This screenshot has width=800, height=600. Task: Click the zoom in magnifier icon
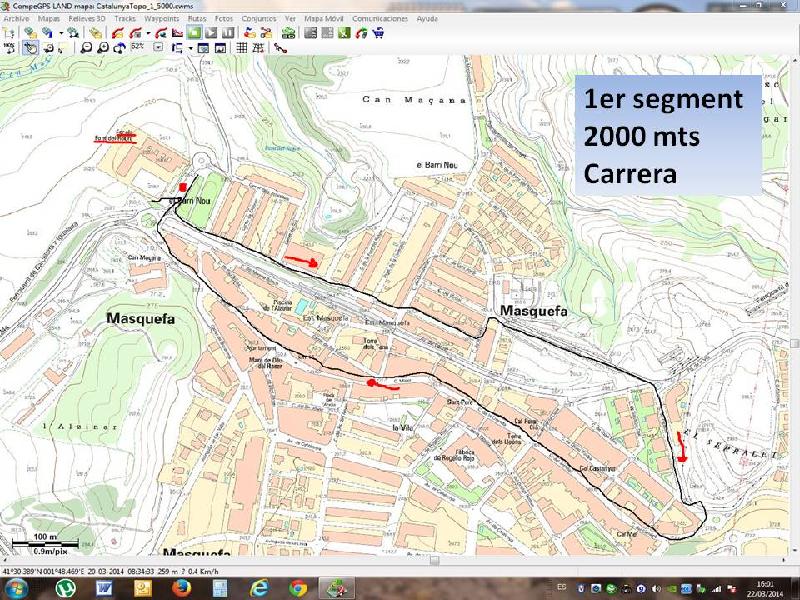point(102,47)
